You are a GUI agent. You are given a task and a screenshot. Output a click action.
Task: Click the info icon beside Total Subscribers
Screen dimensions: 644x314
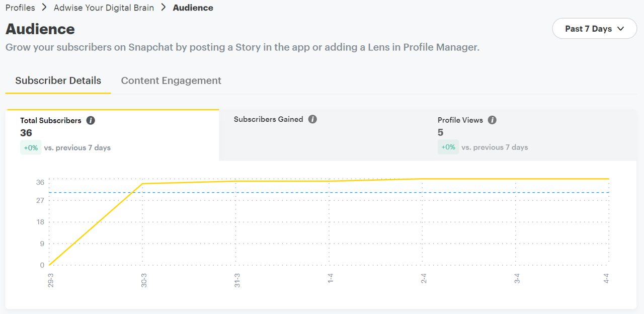(x=91, y=121)
